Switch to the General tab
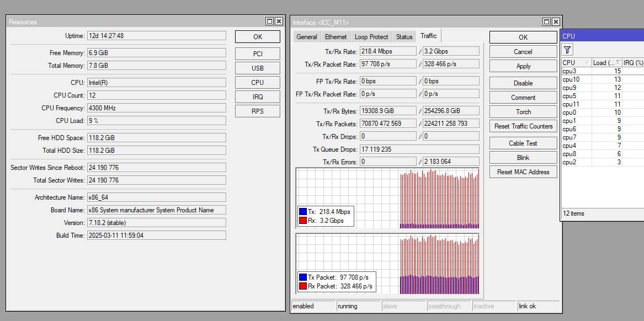The height and width of the screenshot is (321, 644). click(307, 37)
